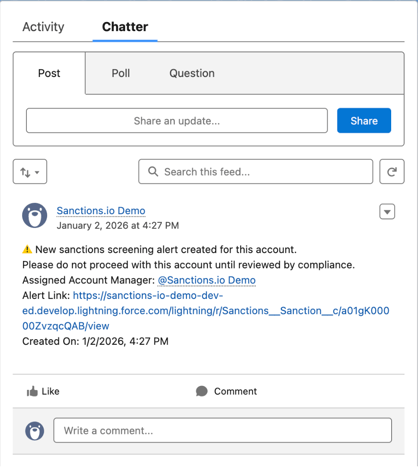Open the Post publisher tab
Viewport: 418px width, 469px height.
pyautogui.click(x=49, y=73)
